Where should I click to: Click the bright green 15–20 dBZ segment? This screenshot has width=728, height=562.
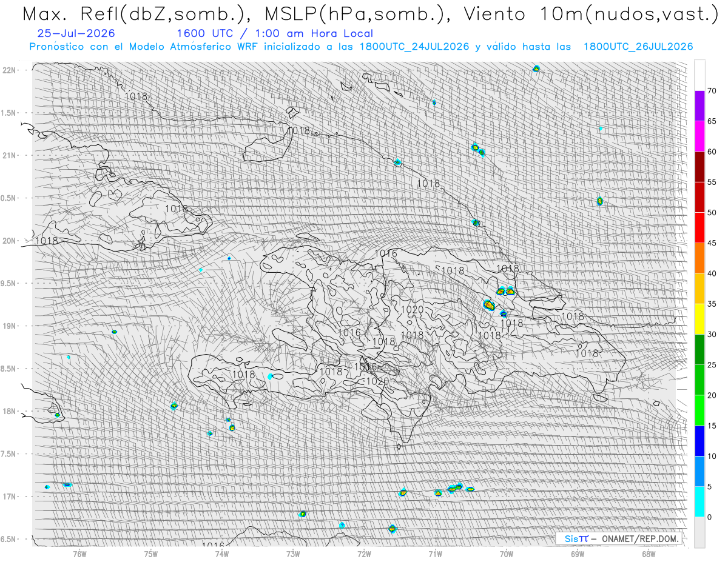click(x=699, y=410)
